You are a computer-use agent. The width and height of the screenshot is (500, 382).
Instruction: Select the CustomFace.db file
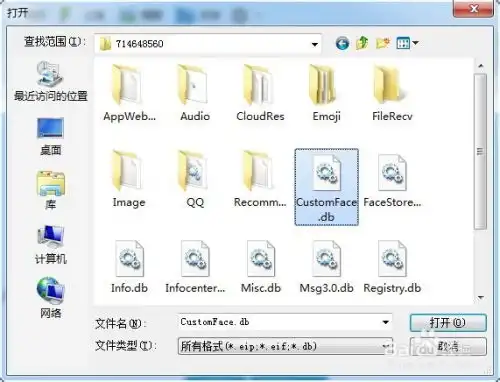tap(327, 187)
